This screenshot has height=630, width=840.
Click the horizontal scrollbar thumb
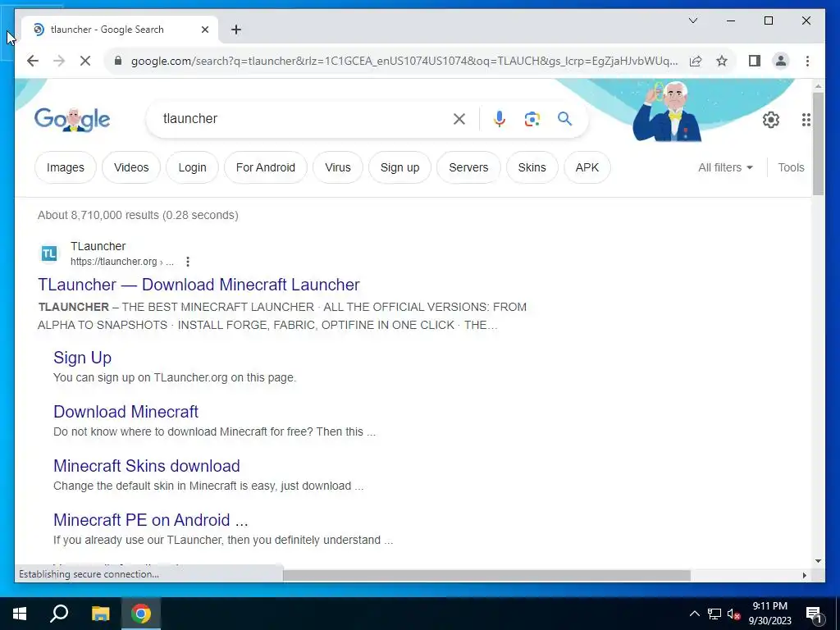(486, 575)
